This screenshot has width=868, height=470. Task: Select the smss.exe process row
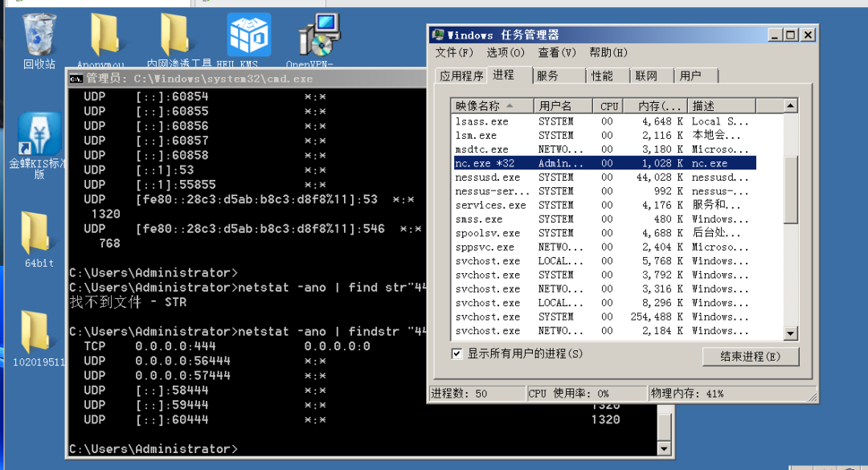click(604, 219)
